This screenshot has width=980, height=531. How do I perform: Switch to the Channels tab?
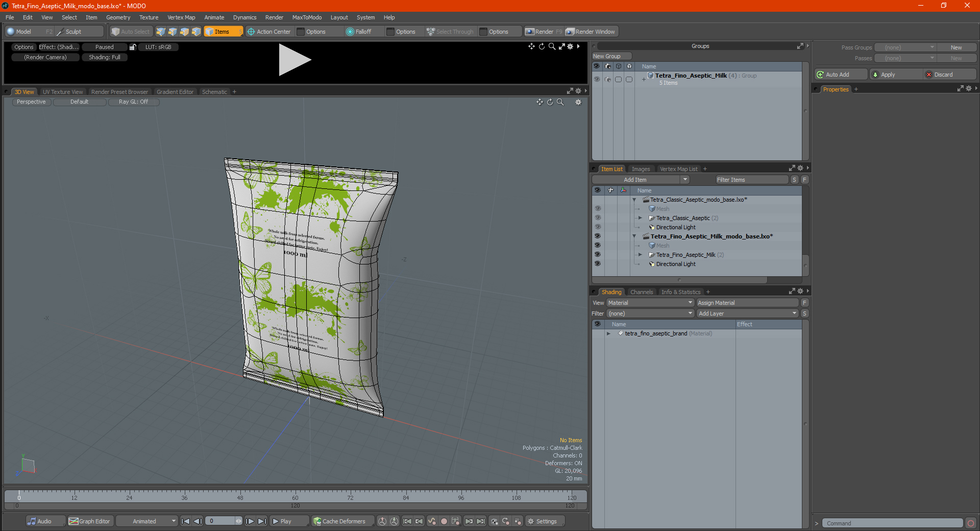pos(642,292)
